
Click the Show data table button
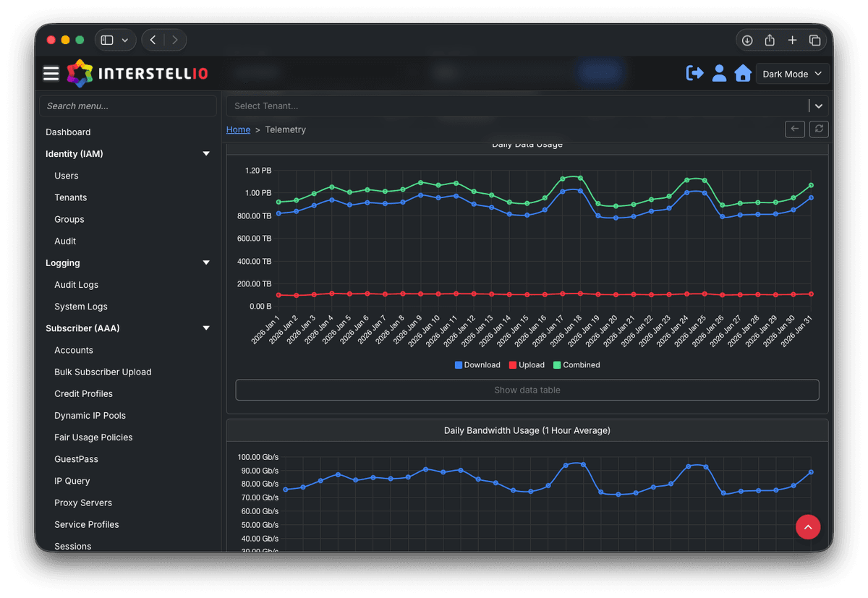point(527,390)
